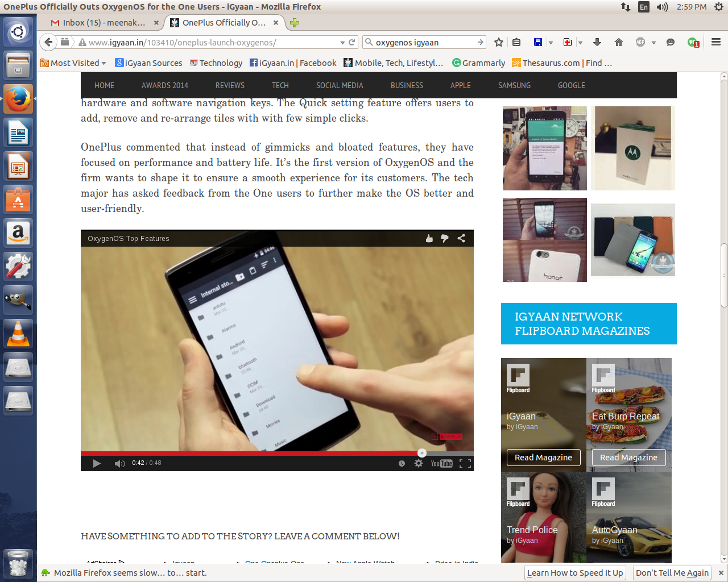Play the OxygenOS Top Features video
Screen dimensions: 728x582
tap(97, 463)
